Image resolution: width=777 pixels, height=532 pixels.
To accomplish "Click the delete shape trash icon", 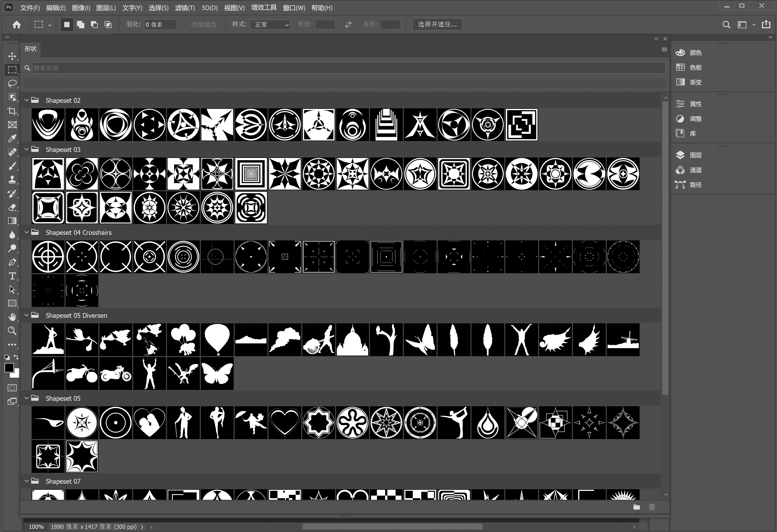I will (652, 507).
